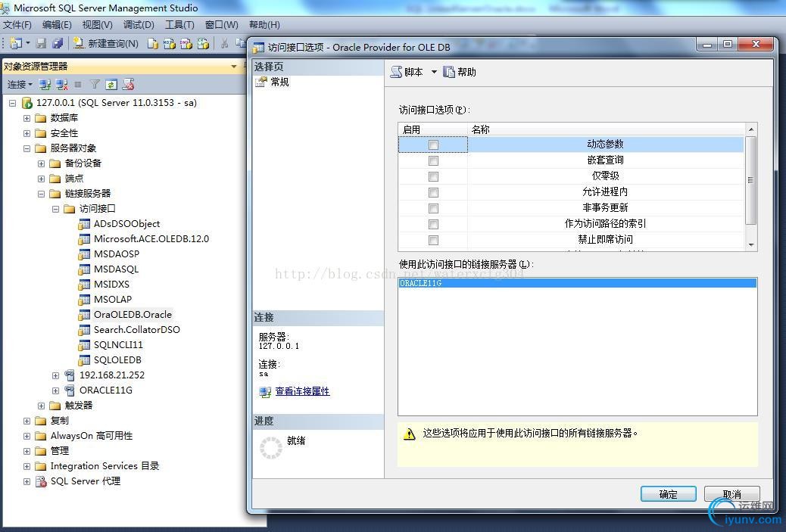Viewport: 786px width, 532px height.
Task: Open the 文件(F) menu
Action: point(17,24)
